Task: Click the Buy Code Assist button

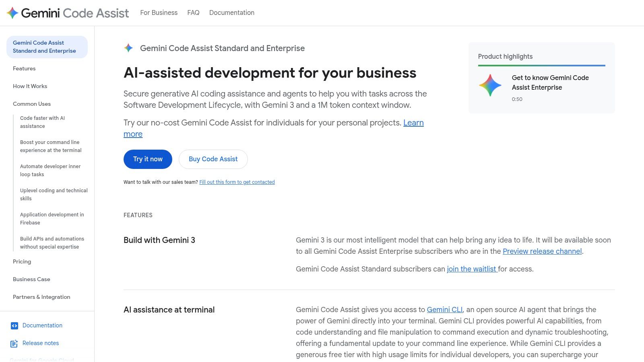Action: 213,159
